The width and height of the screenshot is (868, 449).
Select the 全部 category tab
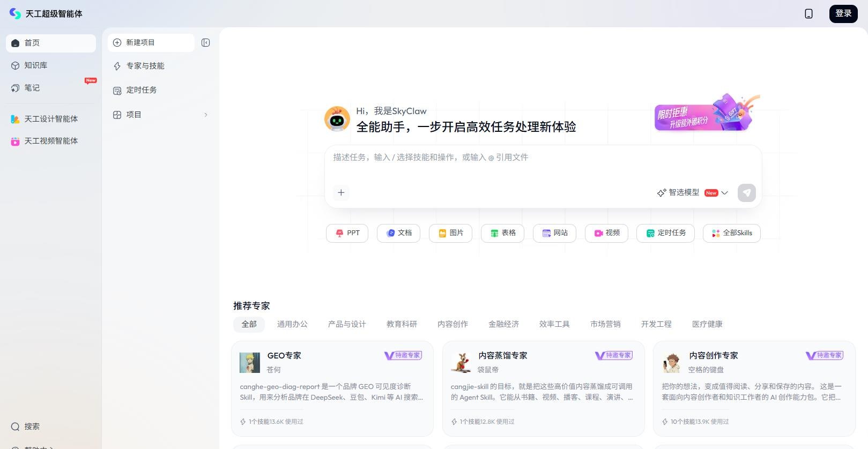click(249, 324)
